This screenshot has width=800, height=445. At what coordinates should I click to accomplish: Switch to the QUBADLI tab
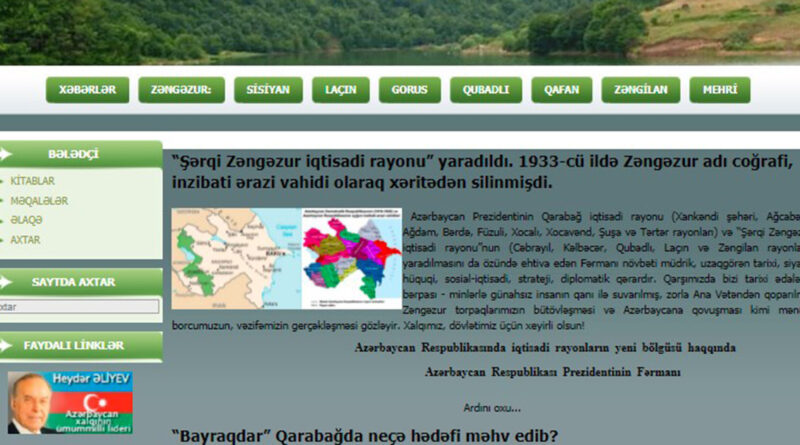[485, 90]
